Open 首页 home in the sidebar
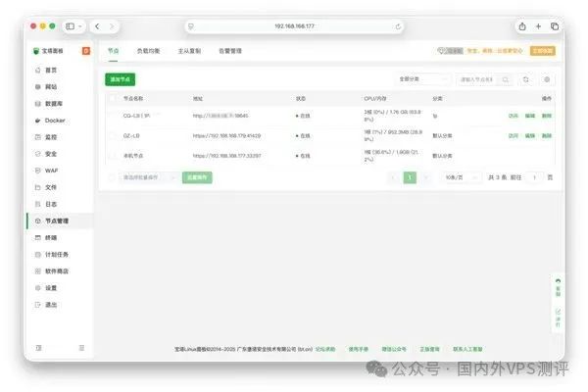The height and width of the screenshot is (392, 588). tap(51, 71)
